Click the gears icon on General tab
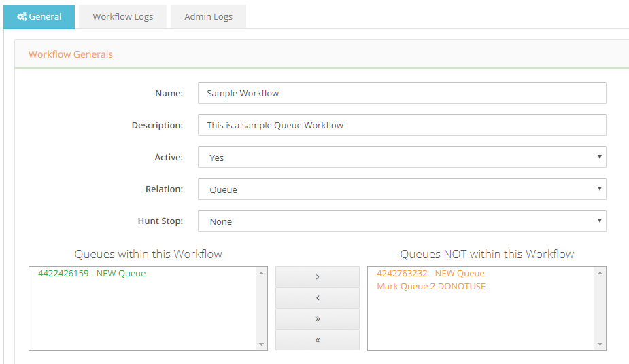 [21, 17]
